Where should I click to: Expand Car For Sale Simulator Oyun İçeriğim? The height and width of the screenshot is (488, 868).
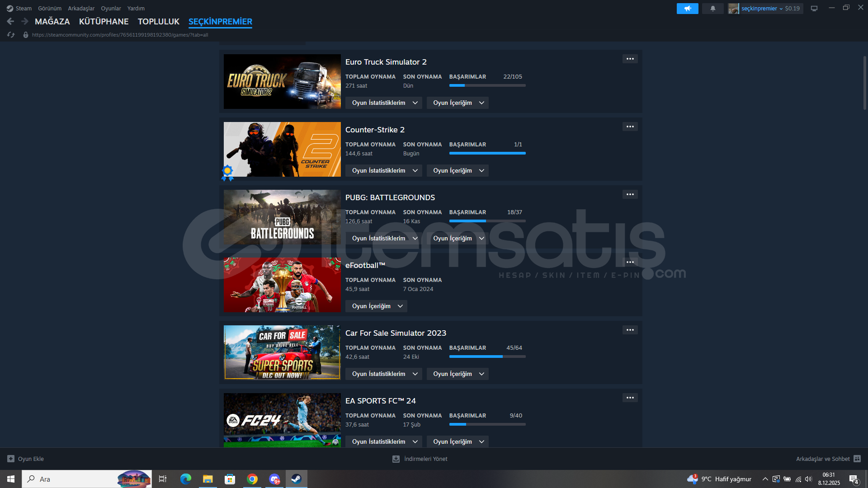[458, 374]
